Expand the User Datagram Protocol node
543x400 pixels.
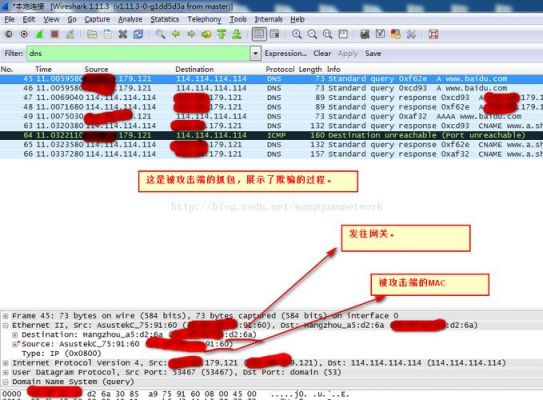[x=6, y=372]
